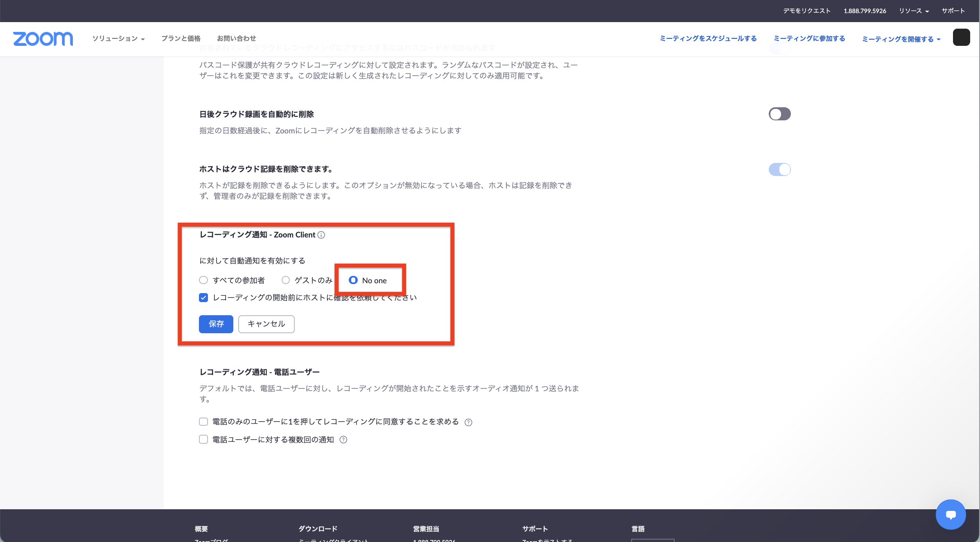Click help icon for phone-only consent option
980x542 pixels.
click(x=468, y=422)
